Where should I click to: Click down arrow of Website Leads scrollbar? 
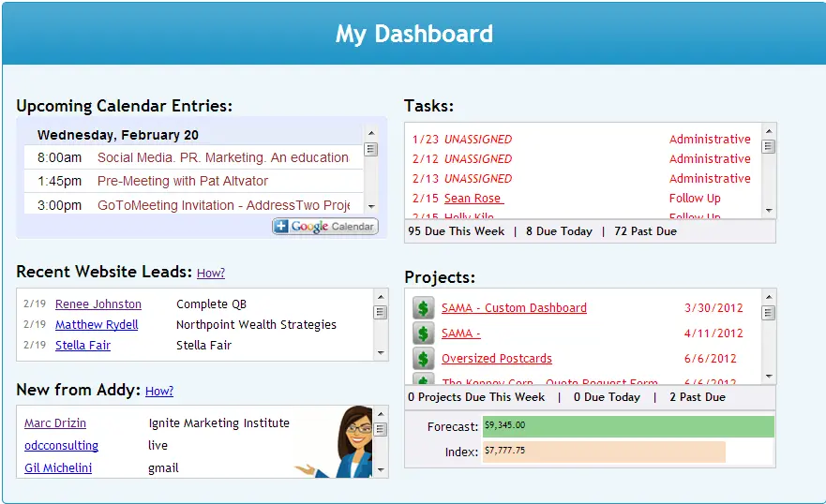click(381, 352)
